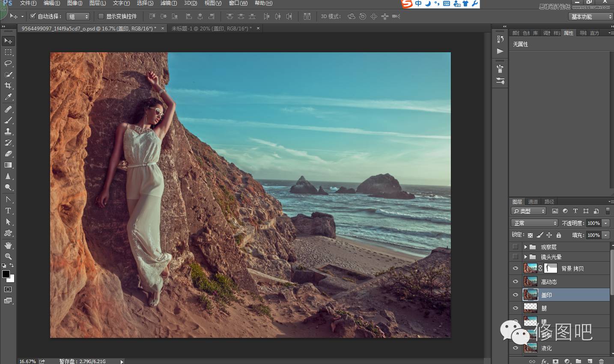The width and height of the screenshot is (614, 364).
Task: Open the 组 auto-select dropdown
Action: tap(78, 16)
